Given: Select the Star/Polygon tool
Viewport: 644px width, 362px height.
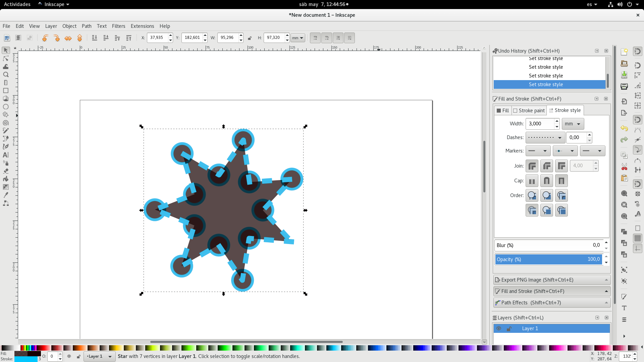Looking at the screenshot, I should [x=6, y=115].
